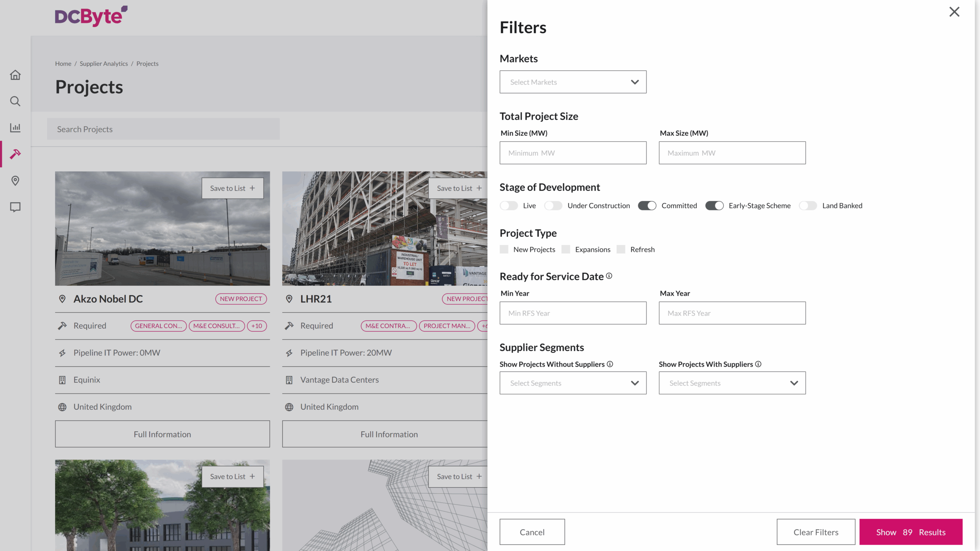Screen dimensions: 980x551
Task: Click Clear Filters button
Action: point(816,532)
